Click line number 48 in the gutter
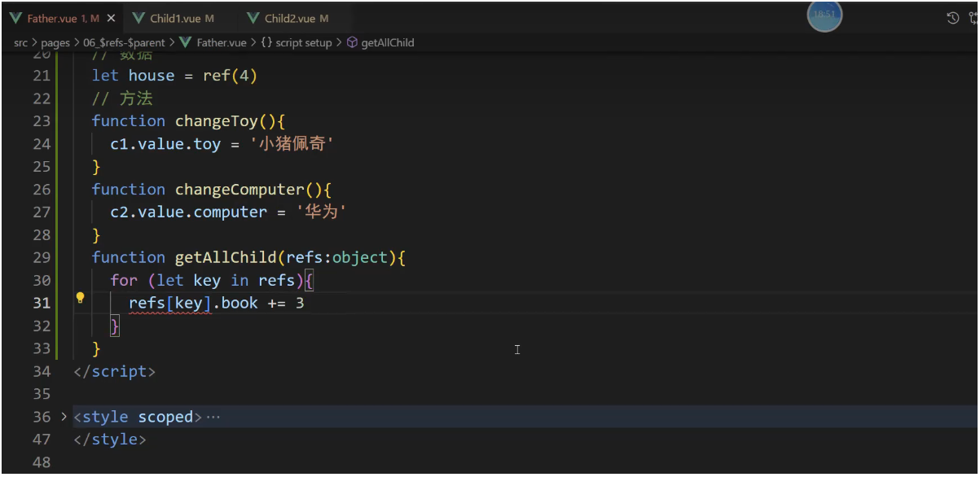Viewport: 980px width, 477px height. 42,463
